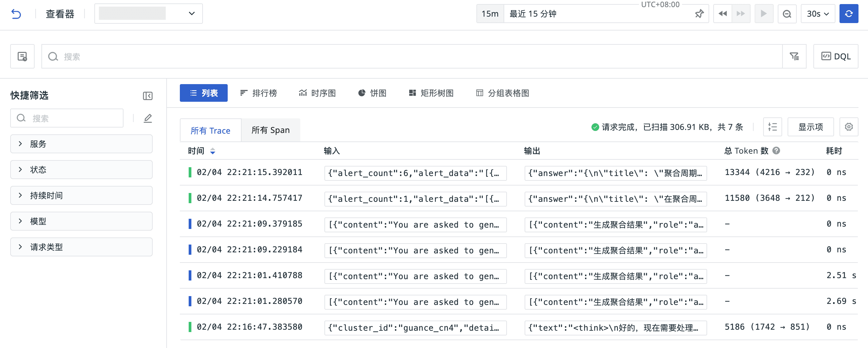Click the DQL button
The width and height of the screenshot is (868, 348).
(835, 56)
